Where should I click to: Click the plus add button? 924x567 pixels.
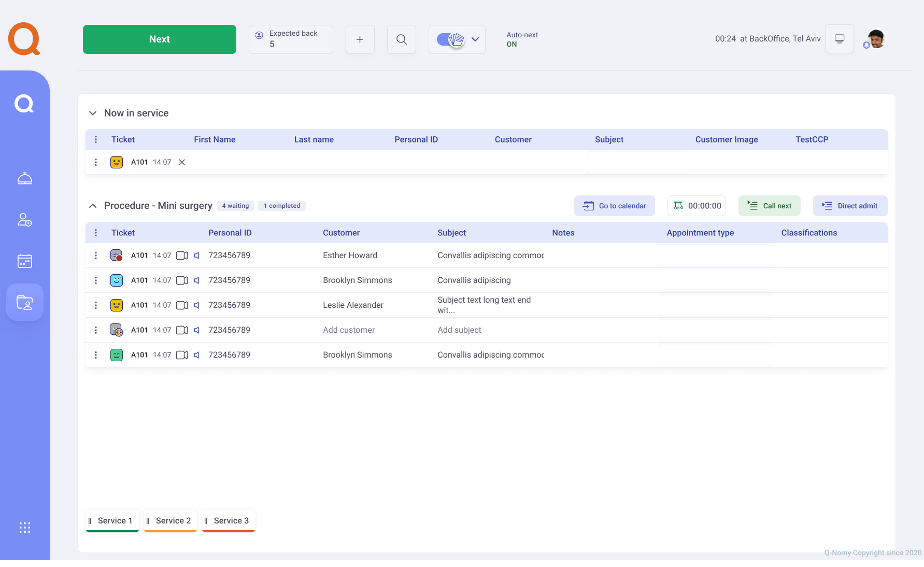[360, 39]
